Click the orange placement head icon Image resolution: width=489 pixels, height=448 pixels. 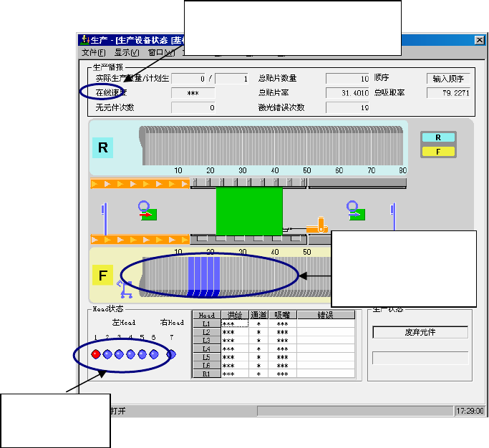tap(317, 225)
